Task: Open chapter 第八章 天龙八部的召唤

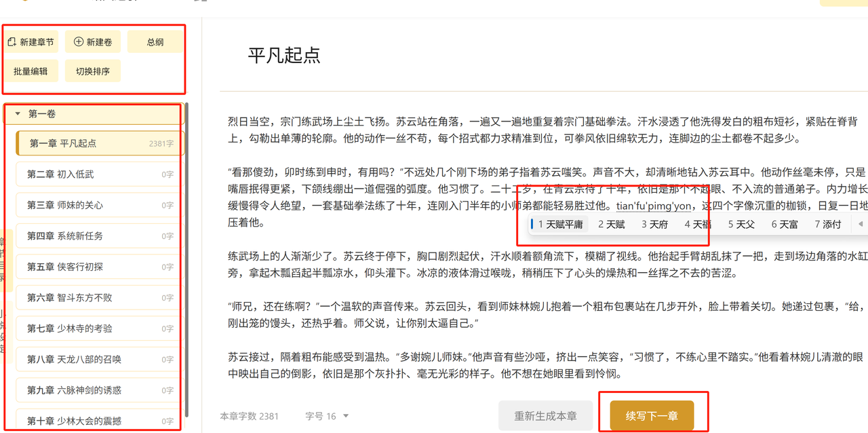Action: click(x=100, y=359)
